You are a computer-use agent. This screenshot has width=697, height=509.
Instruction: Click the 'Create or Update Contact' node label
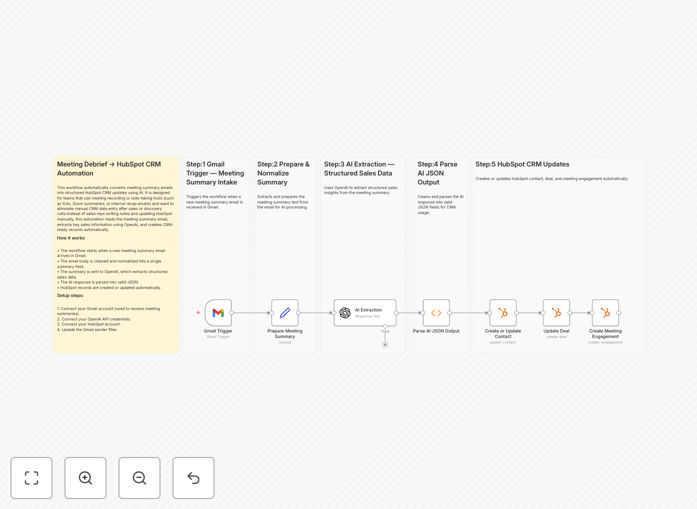(x=503, y=334)
